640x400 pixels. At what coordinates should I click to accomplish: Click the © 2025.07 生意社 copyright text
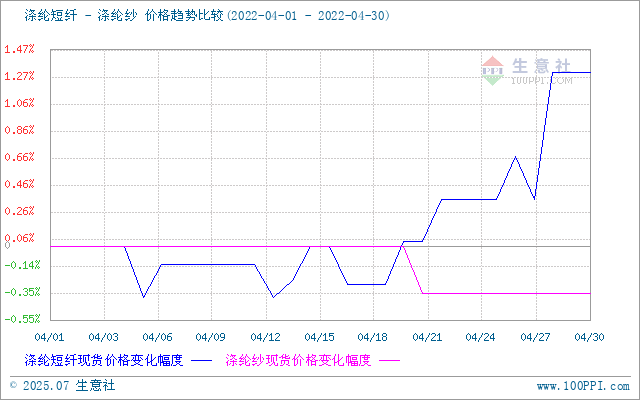62,386
